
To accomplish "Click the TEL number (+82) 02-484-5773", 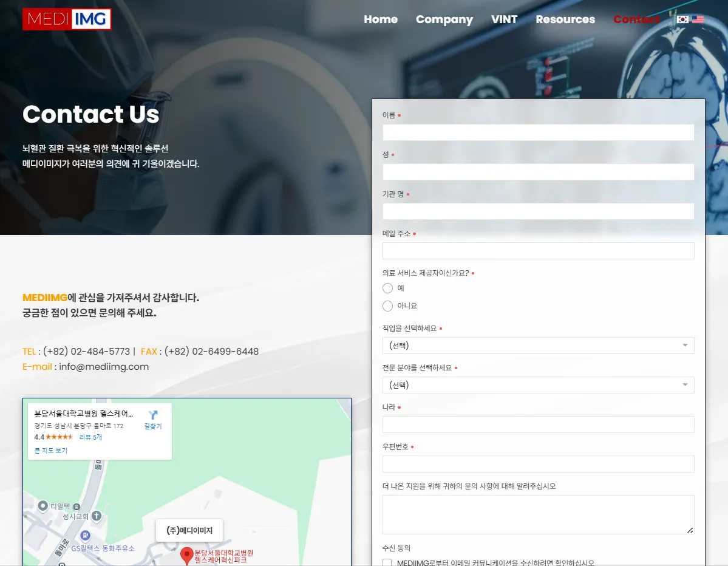I will click(86, 352).
